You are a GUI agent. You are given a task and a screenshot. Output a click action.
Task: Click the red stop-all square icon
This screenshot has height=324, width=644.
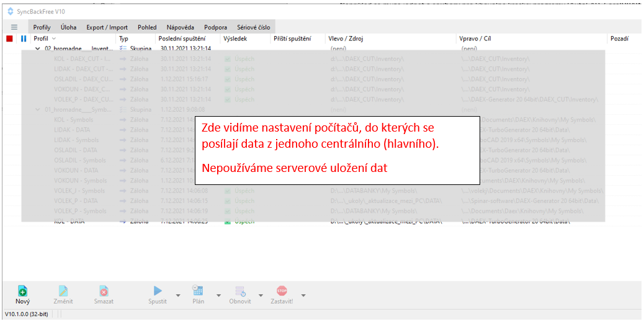click(x=9, y=38)
